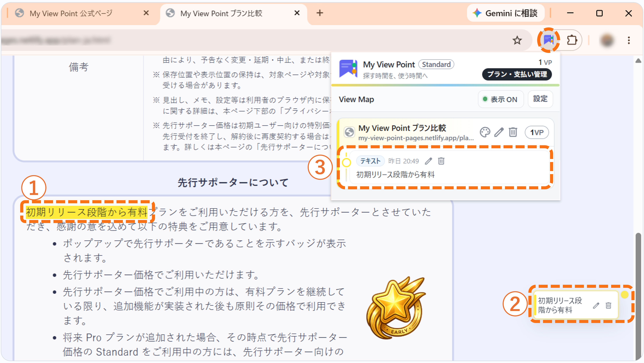The image size is (644, 363).
Task: Open the Chrome three-dot menu
Action: pos(628,40)
